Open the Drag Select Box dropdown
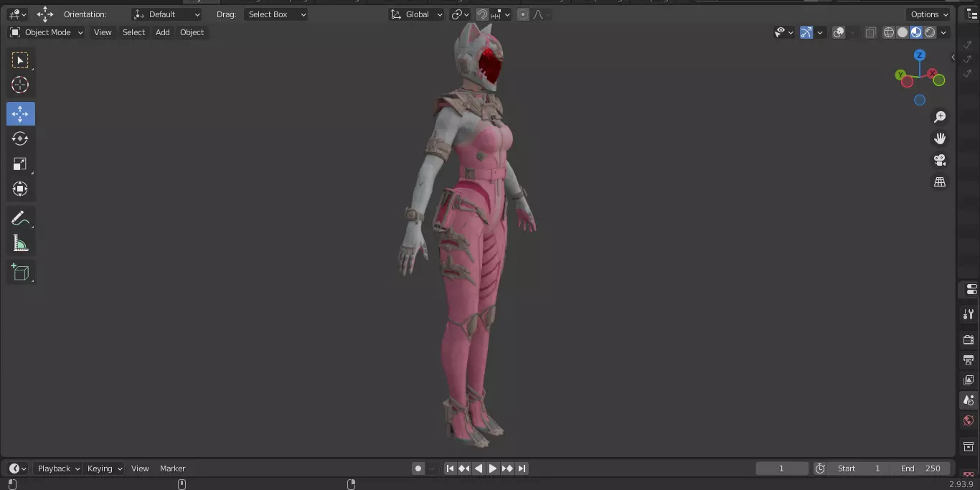Image resolution: width=980 pixels, height=490 pixels. (x=275, y=14)
